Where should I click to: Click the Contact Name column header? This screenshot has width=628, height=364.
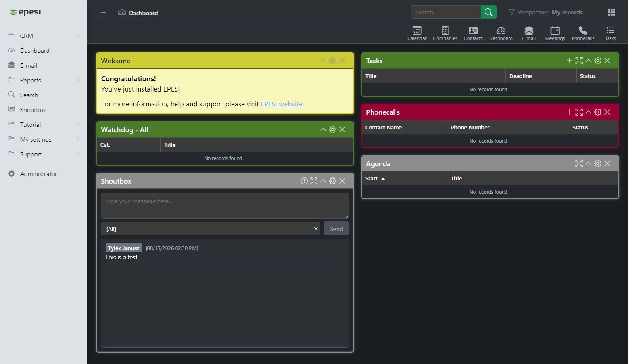[404, 127]
